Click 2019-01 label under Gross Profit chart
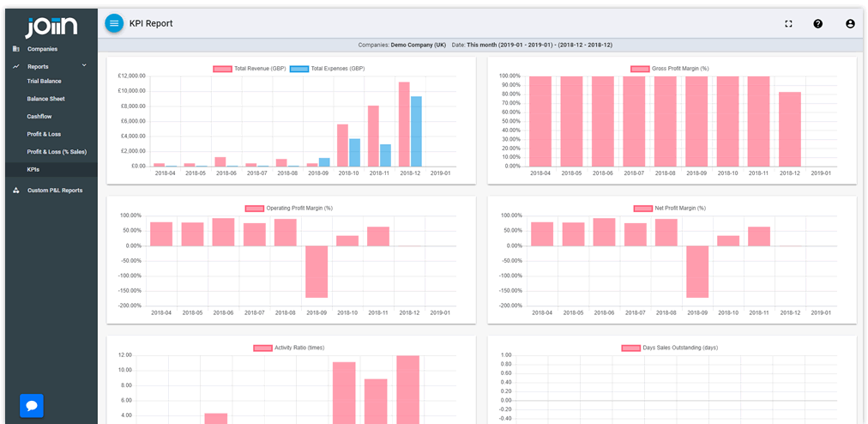The image size is (868, 424). coord(821,173)
